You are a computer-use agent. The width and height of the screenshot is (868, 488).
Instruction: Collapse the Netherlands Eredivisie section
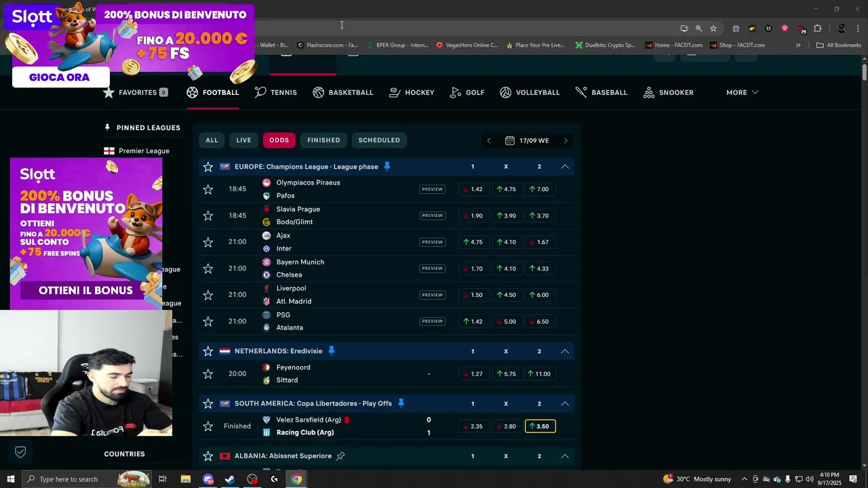pyautogui.click(x=564, y=351)
